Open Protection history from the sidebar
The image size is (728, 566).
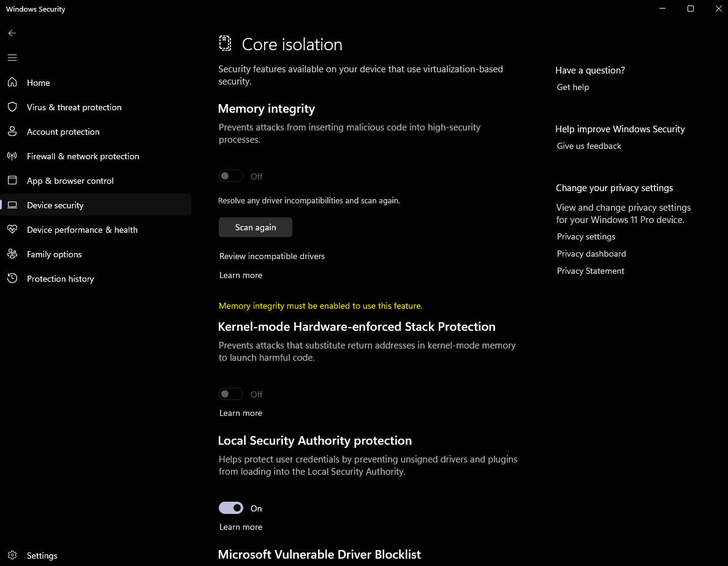[60, 278]
